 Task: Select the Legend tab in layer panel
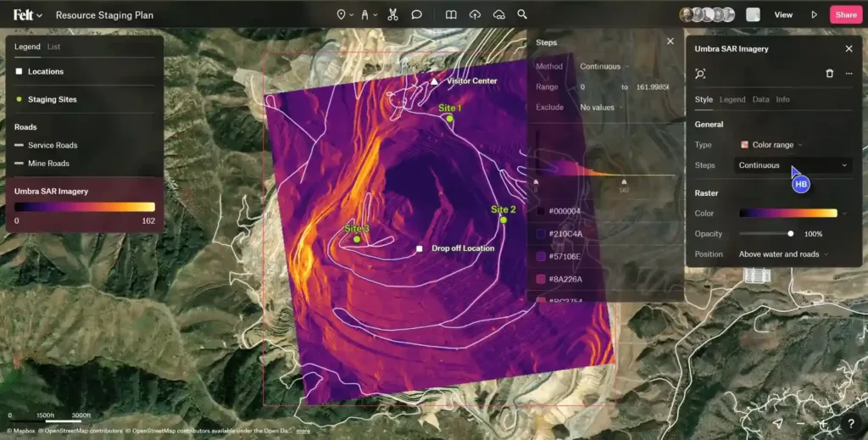pos(732,100)
